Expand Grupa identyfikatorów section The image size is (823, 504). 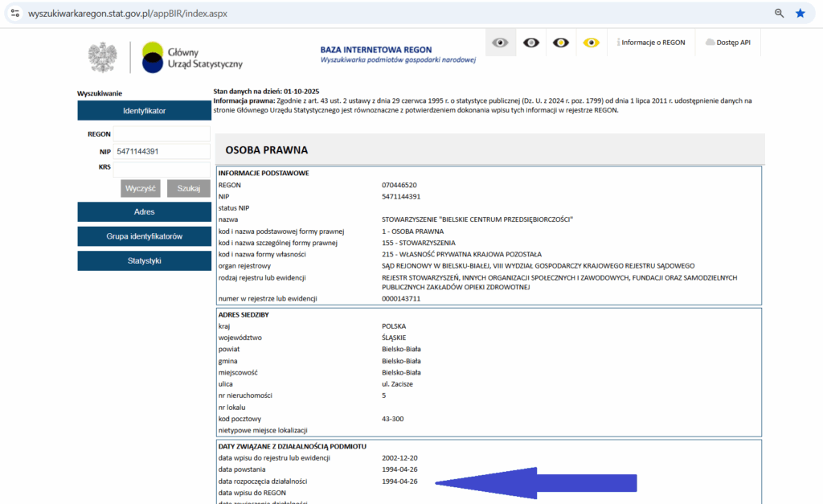[144, 236]
